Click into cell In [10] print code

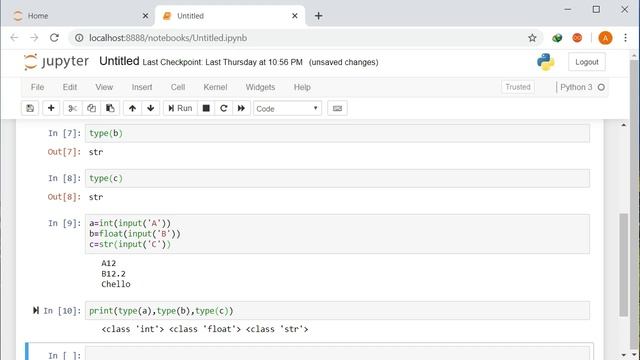point(337,311)
